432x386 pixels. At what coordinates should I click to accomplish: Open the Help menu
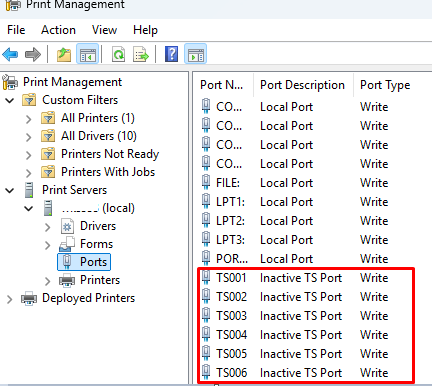pyautogui.click(x=145, y=30)
